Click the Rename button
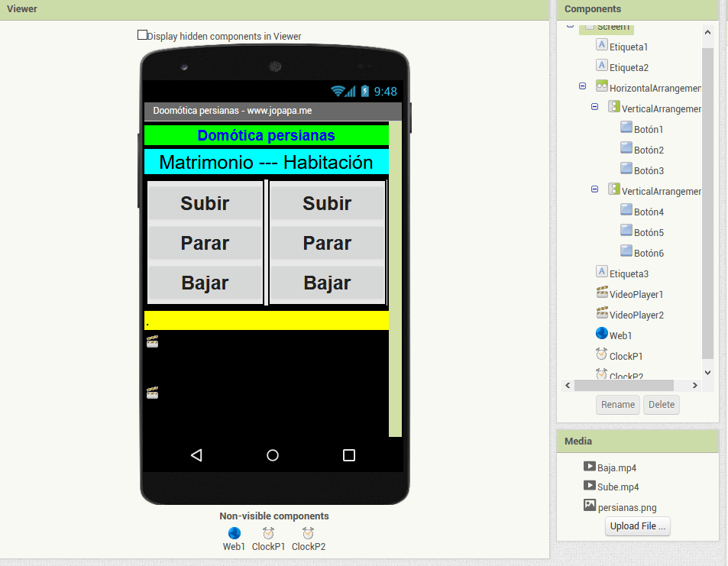 pyautogui.click(x=617, y=405)
